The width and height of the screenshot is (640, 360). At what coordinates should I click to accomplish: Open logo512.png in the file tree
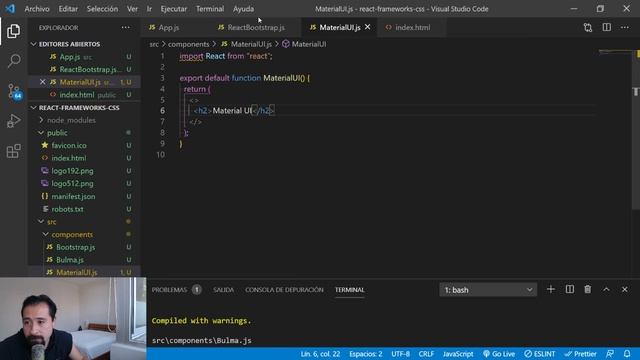(72, 183)
